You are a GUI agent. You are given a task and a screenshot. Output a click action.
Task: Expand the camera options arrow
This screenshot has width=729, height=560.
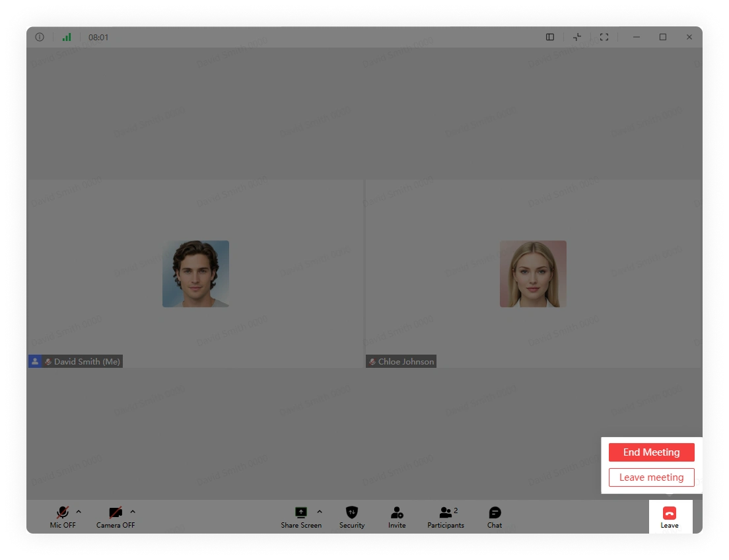tap(133, 512)
